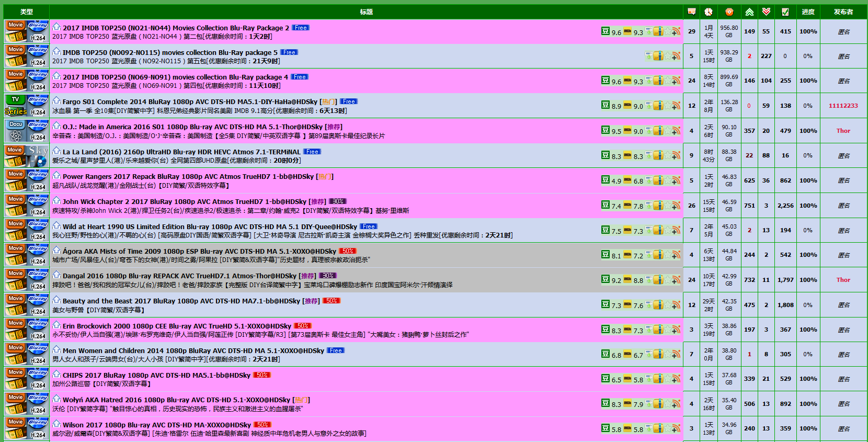868x442 pixels.
Task: Open IMDb icon for IMDB TOP250 package 4
Action: click(627, 81)
